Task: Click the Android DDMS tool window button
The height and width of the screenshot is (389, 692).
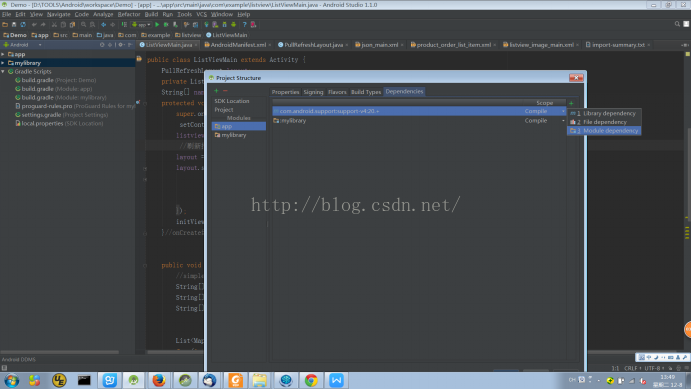Action: tap(19, 359)
